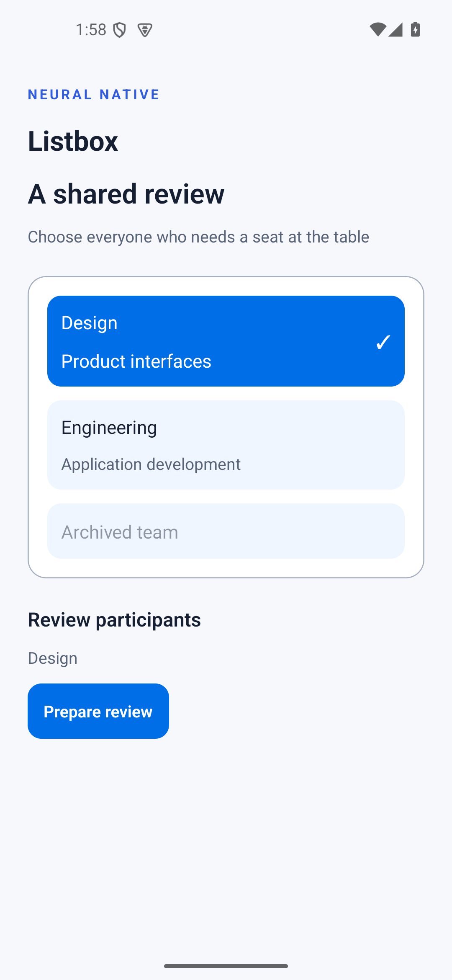452x980 pixels.
Task: Tap the battery charging icon
Action: [x=415, y=30]
